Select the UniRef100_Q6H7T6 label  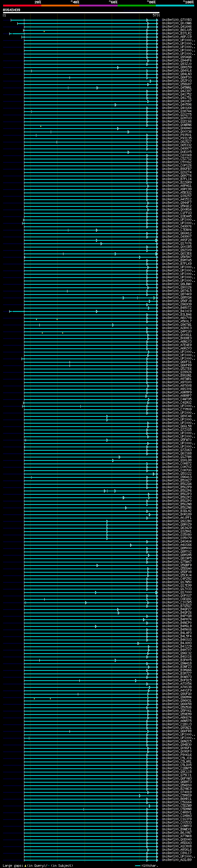tap(177, 176)
